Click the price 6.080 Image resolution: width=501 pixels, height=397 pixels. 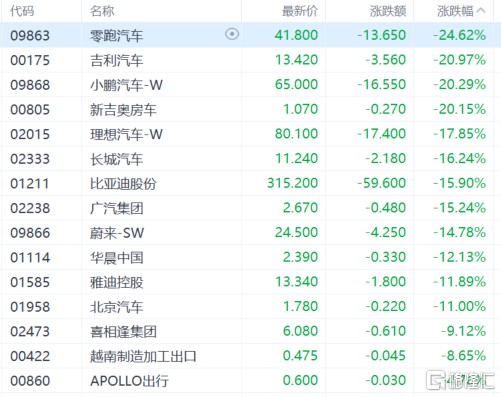tap(300, 331)
